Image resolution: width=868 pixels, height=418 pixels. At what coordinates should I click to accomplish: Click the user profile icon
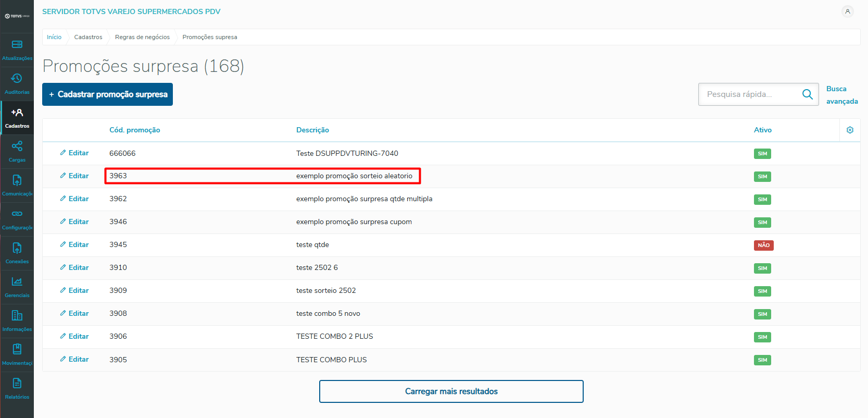pyautogui.click(x=847, y=11)
